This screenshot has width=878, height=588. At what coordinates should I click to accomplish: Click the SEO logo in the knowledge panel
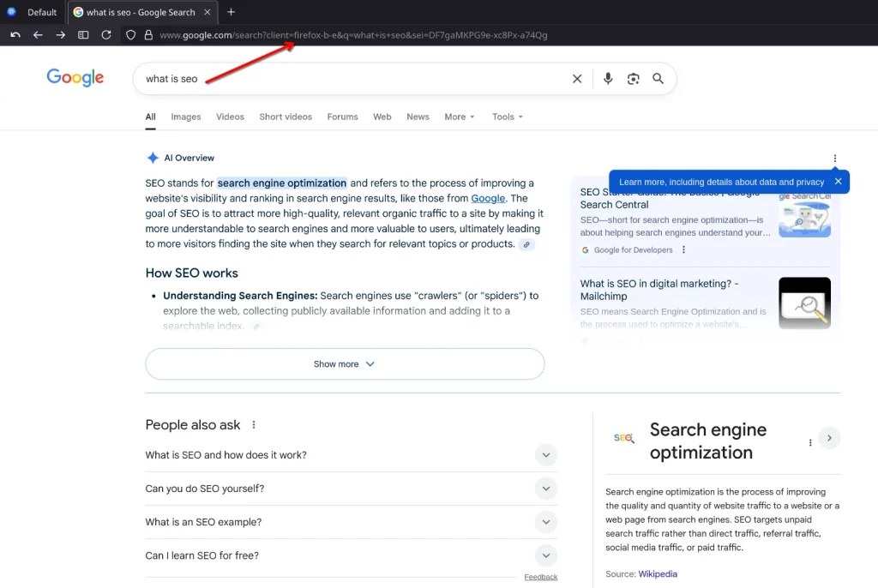[x=624, y=438]
